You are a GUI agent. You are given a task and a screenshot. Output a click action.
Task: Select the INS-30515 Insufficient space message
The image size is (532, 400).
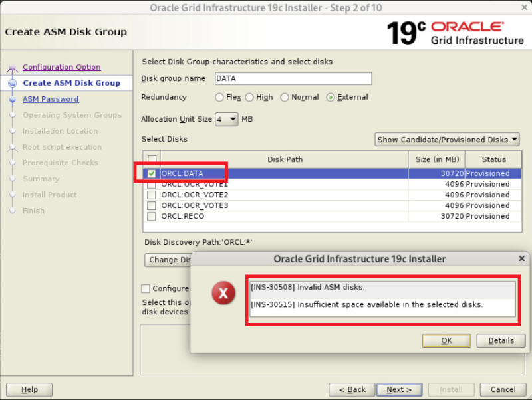click(382, 304)
